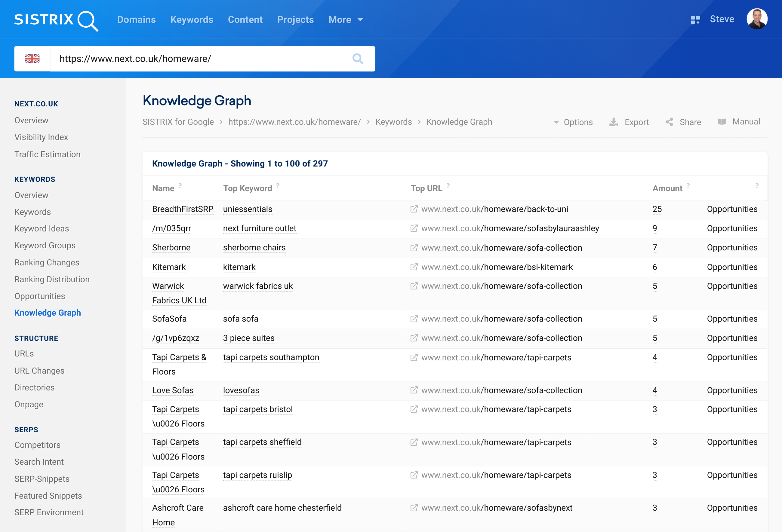Viewport: 782px width, 532px height.
Task: Open external link icon in tapi carpets bristol row
Action: (x=414, y=409)
